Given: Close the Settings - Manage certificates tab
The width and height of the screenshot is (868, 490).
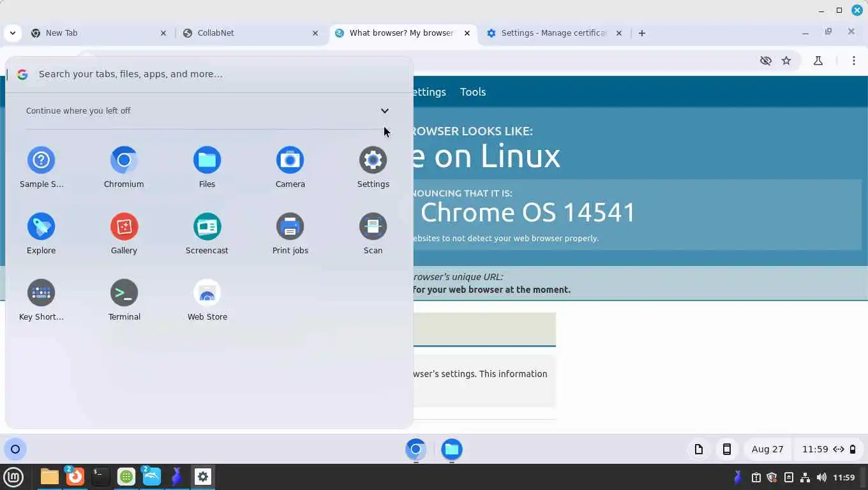Looking at the screenshot, I should (618, 33).
